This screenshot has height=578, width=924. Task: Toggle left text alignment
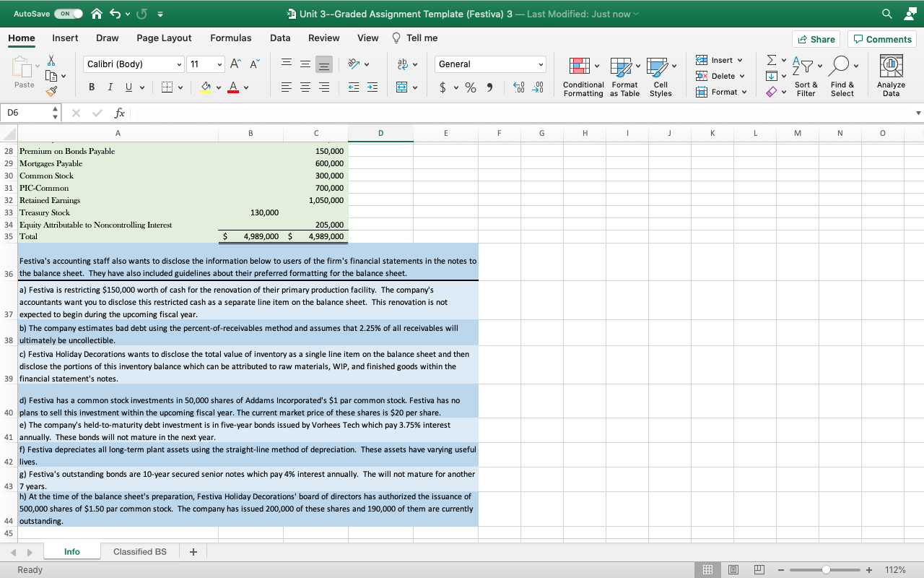tap(286, 88)
